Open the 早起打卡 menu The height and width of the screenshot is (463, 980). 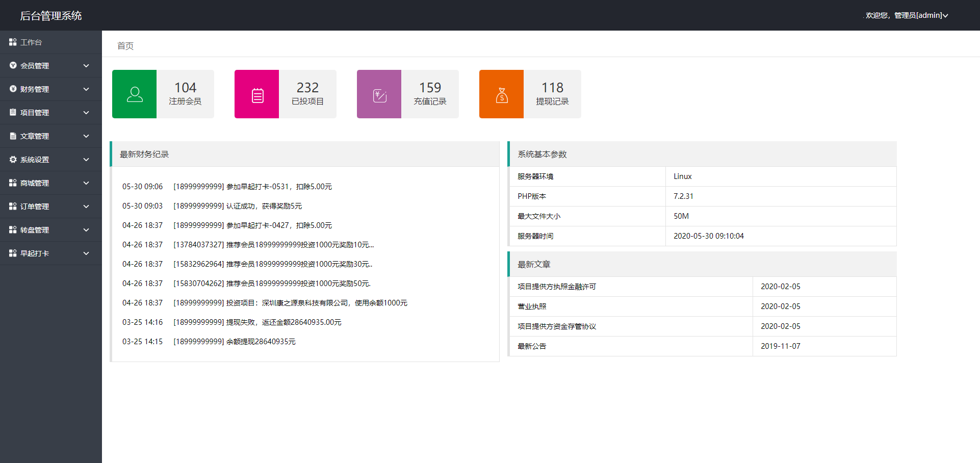[x=51, y=253]
